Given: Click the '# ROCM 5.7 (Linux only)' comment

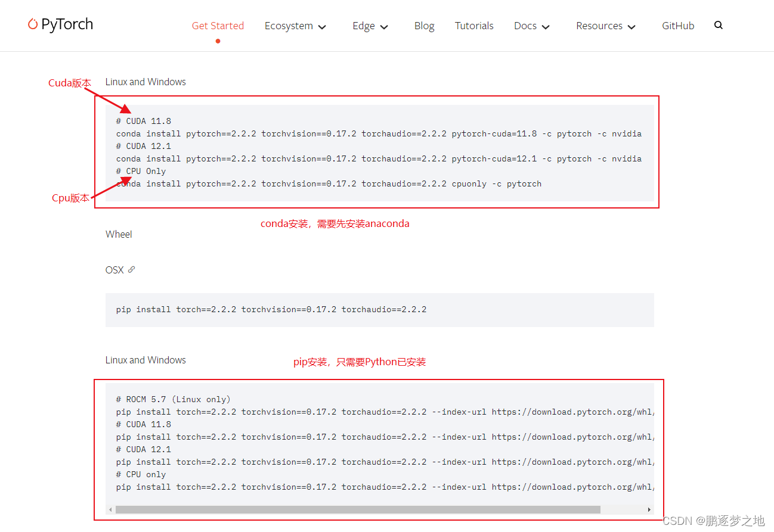Looking at the screenshot, I should (x=174, y=399).
